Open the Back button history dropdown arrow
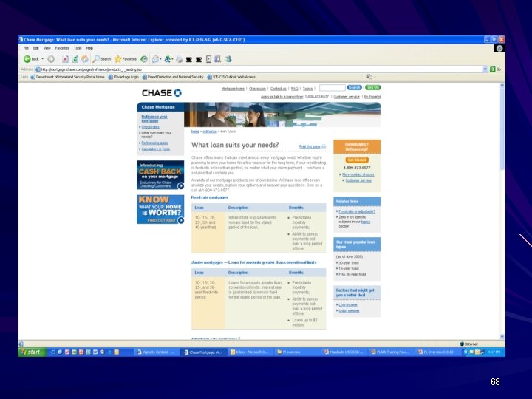 (x=42, y=59)
